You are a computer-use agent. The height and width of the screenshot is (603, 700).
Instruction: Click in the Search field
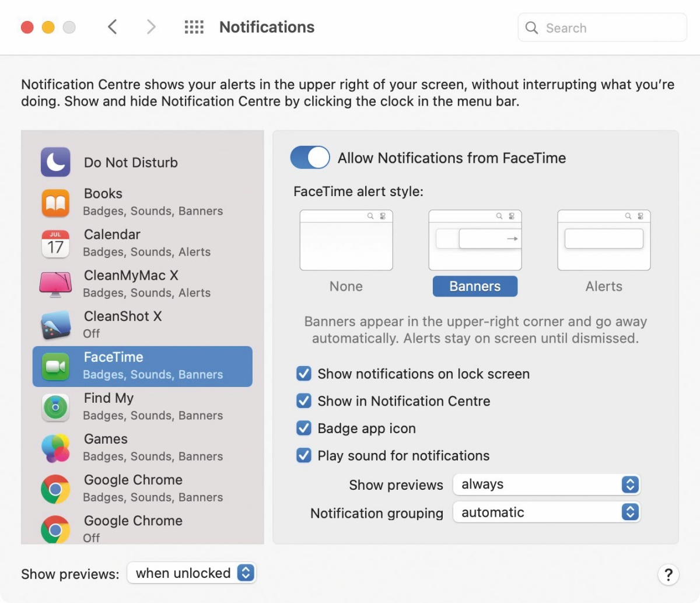coord(603,27)
